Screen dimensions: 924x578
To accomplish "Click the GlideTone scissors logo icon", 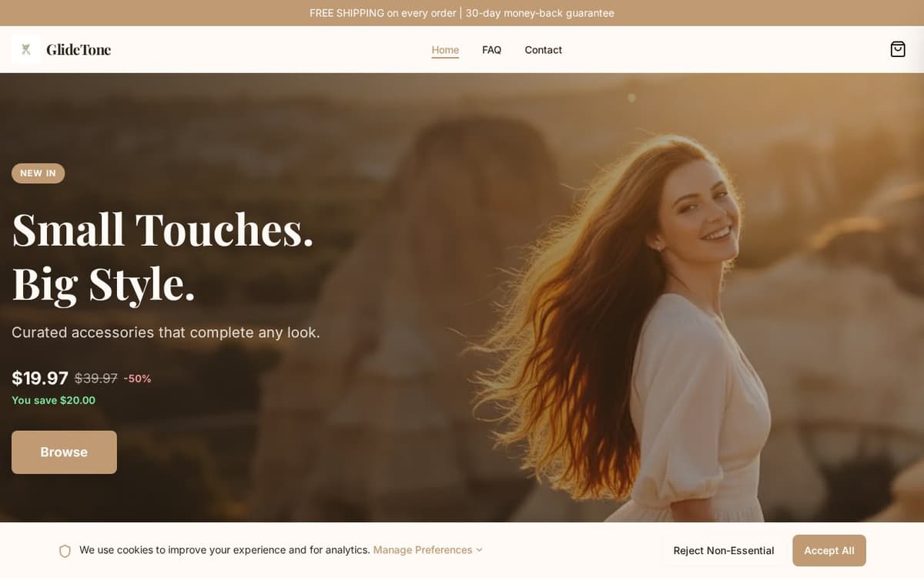I will 25,49.
